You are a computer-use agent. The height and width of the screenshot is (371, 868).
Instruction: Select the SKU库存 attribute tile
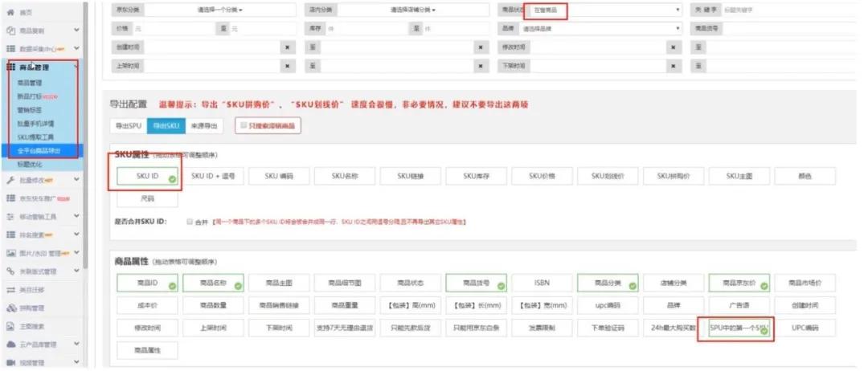click(476, 177)
